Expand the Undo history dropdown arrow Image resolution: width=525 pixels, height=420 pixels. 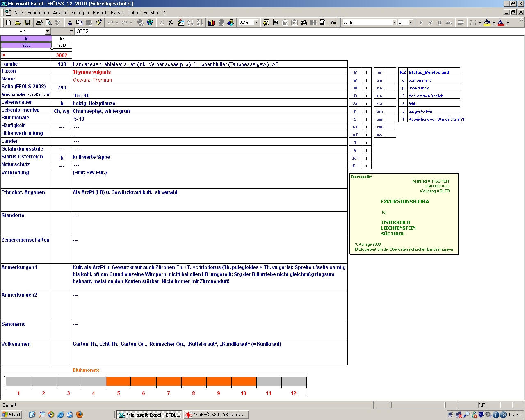pos(117,23)
